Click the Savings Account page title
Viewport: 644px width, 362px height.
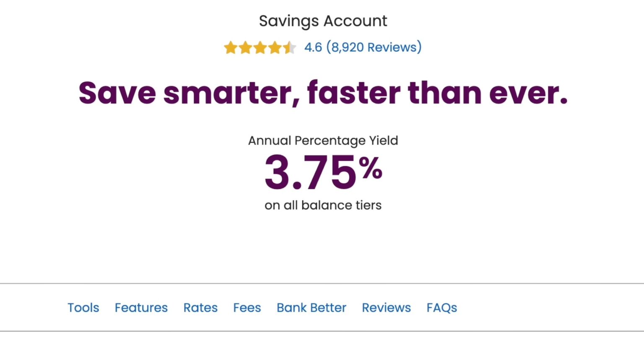(x=323, y=21)
